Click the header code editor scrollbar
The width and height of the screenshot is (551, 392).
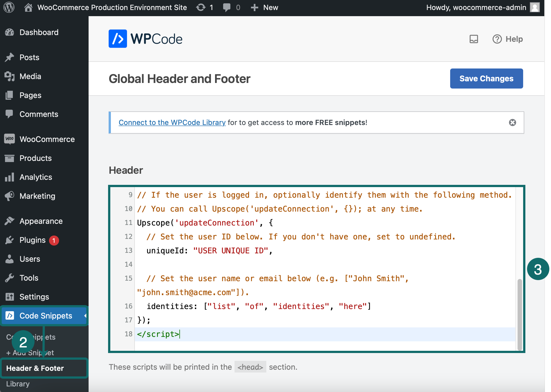pyautogui.click(x=520, y=314)
